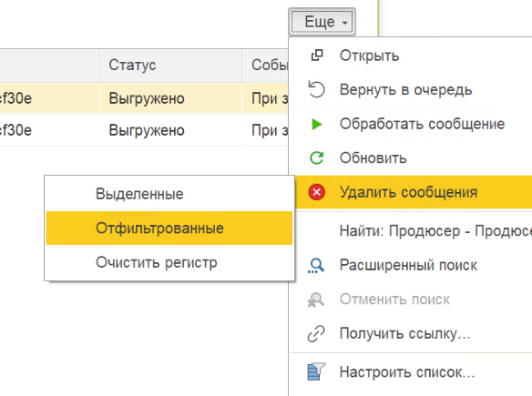The width and height of the screenshot is (532, 396).
Task: Click the green refresh icon for Обновить
Action: 316,158
